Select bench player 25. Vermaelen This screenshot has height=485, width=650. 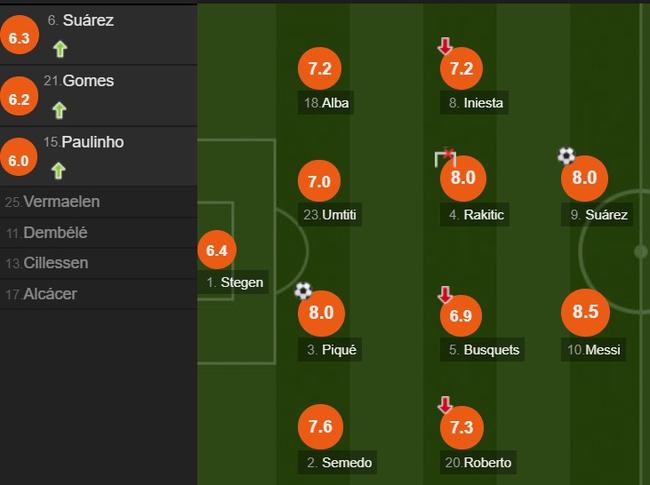tap(98, 202)
